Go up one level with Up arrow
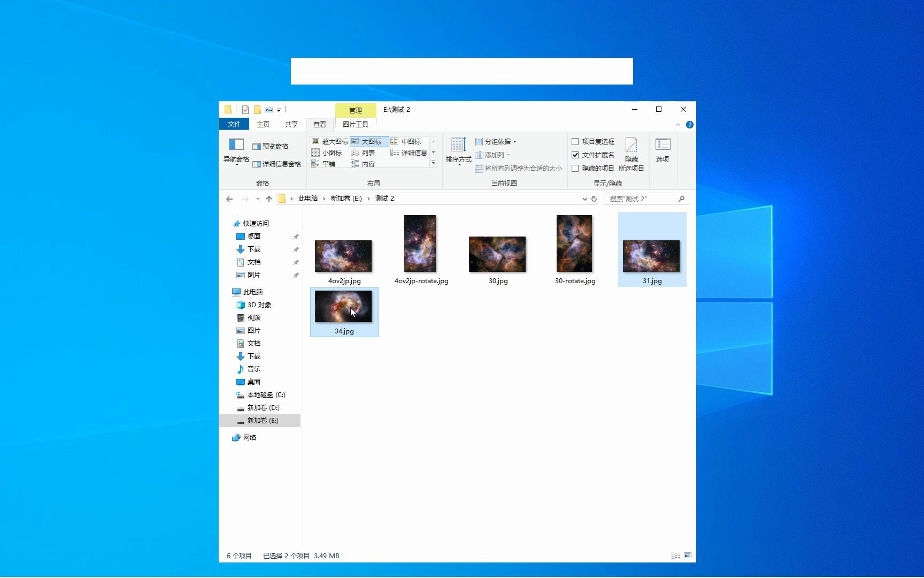 (x=269, y=199)
